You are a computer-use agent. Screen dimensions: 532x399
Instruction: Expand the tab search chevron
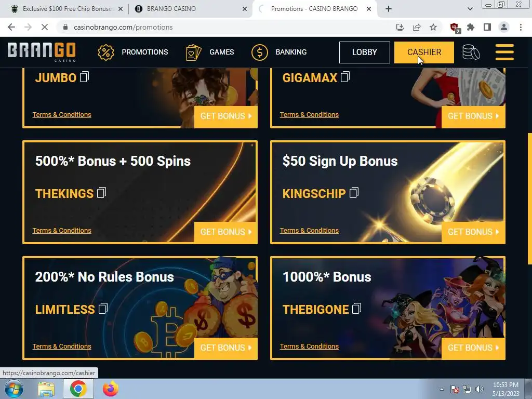(x=470, y=9)
